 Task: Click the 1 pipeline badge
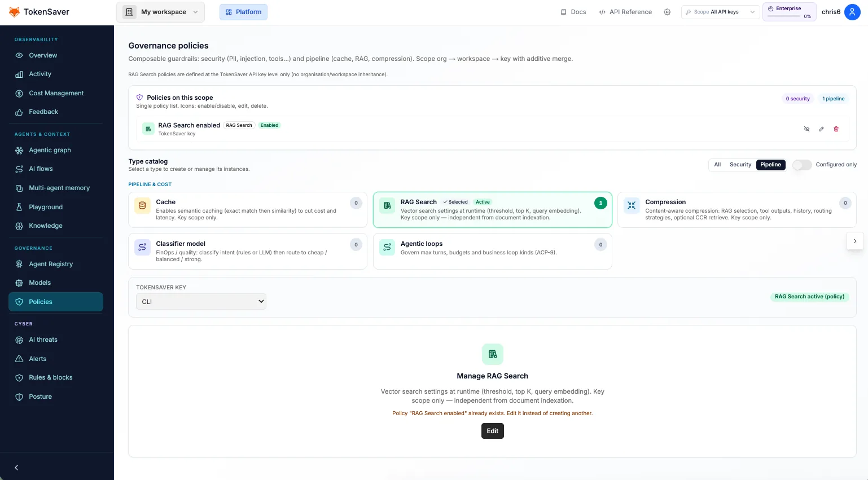point(834,99)
